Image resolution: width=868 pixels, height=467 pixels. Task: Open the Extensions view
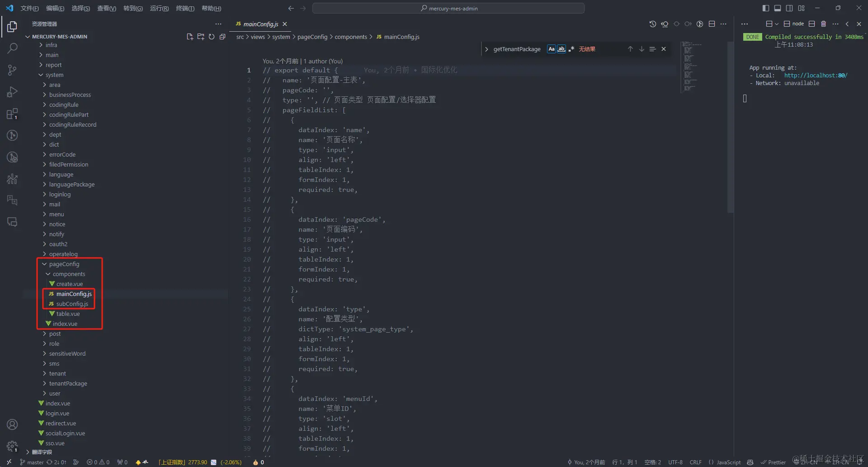(x=12, y=114)
